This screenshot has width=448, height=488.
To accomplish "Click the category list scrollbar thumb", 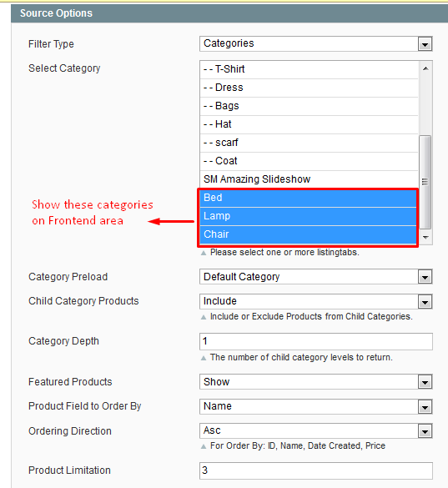I will (x=425, y=182).
